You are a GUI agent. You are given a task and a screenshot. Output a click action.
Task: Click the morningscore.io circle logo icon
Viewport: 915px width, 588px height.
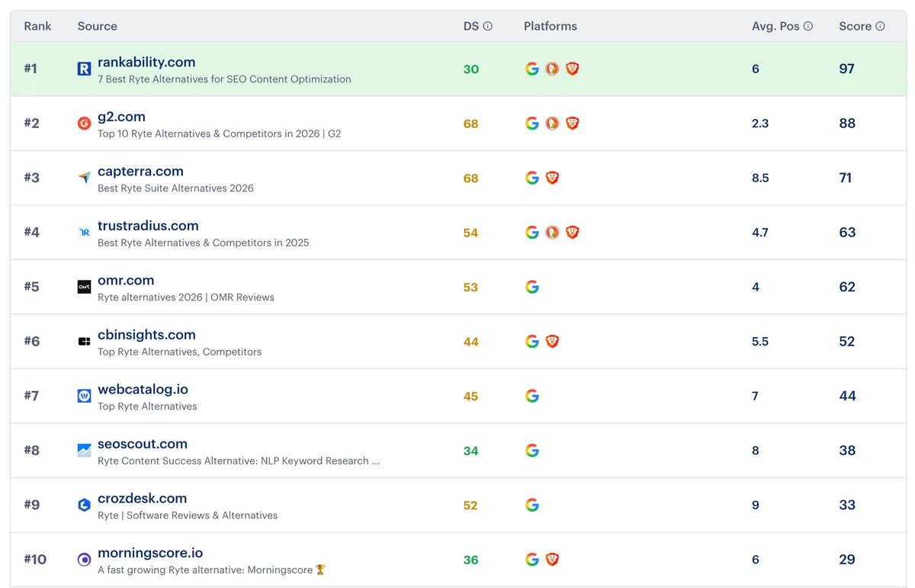coord(84,560)
